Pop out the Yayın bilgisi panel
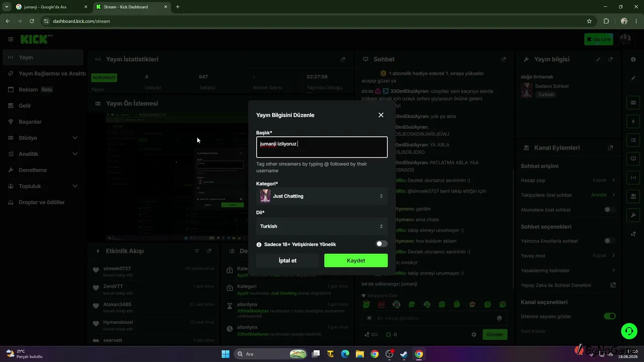644x362 pixels. click(610, 59)
